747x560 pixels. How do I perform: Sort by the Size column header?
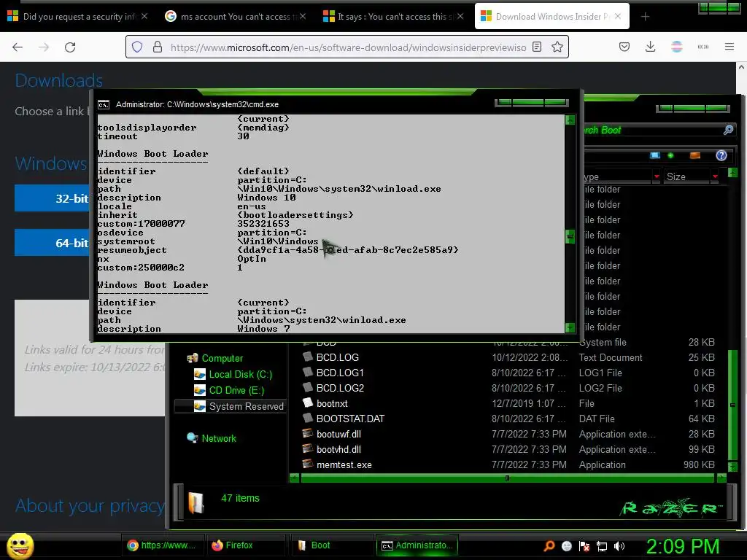pyautogui.click(x=687, y=176)
